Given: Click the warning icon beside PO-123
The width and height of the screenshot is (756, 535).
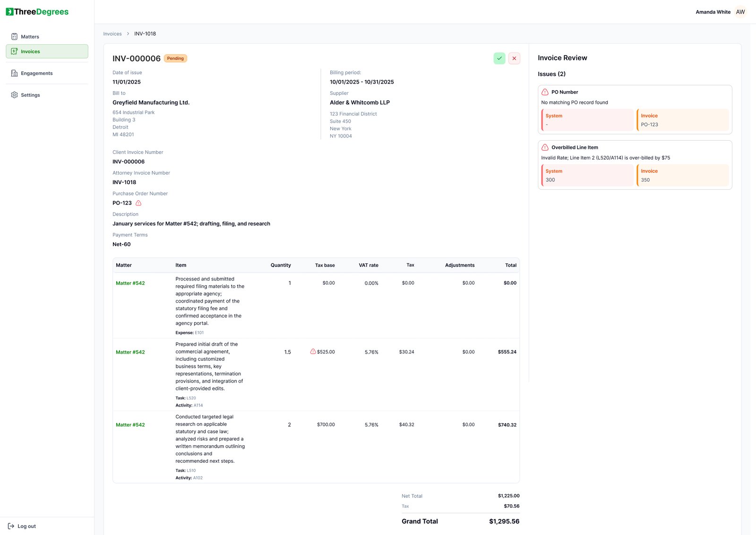Looking at the screenshot, I should [x=138, y=203].
